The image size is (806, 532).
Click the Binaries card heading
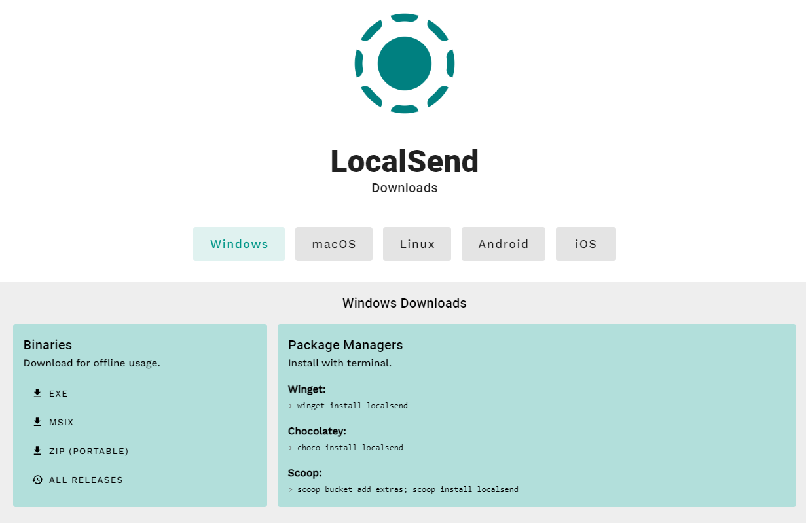point(48,345)
